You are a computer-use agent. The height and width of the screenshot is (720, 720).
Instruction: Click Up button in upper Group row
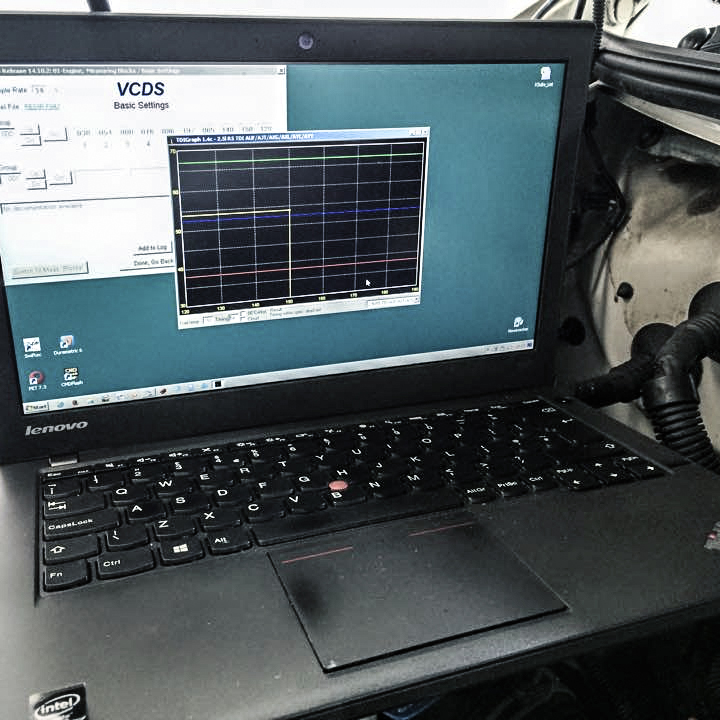[x=30, y=130]
